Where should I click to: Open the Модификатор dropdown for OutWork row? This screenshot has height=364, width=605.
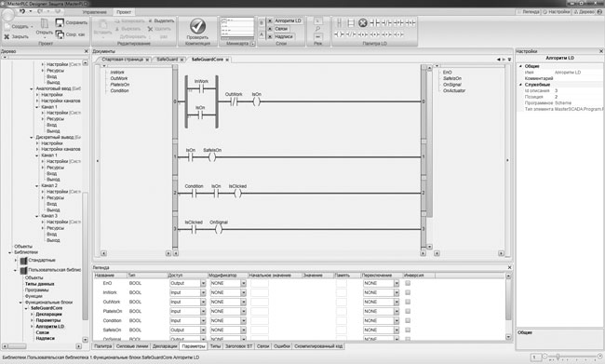tap(243, 302)
